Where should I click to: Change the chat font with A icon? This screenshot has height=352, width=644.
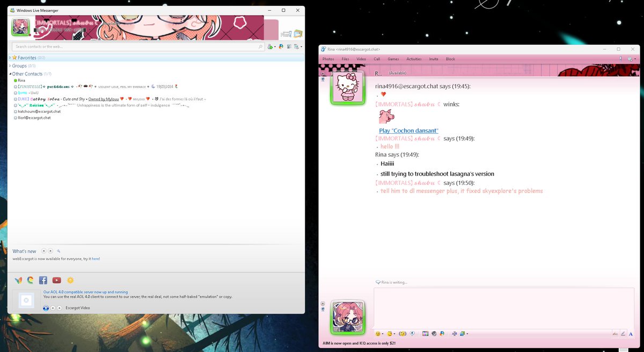coord(631,334)
